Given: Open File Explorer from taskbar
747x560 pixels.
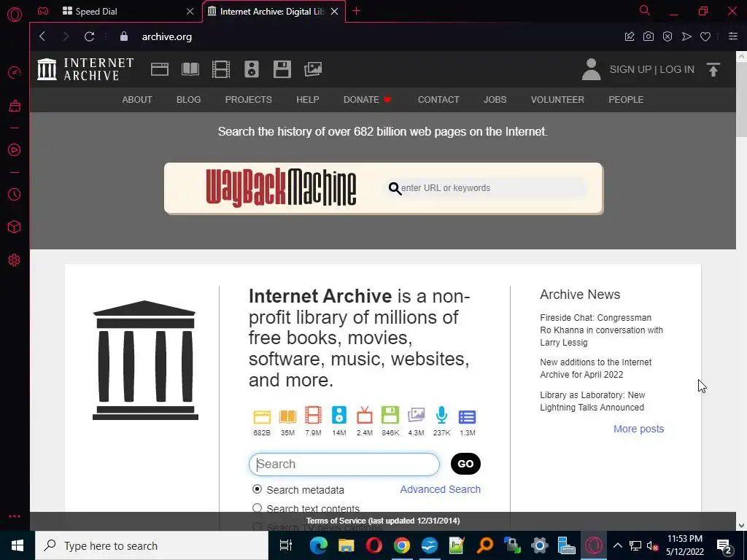Looking at the screenshot, I should click(347, 545).
